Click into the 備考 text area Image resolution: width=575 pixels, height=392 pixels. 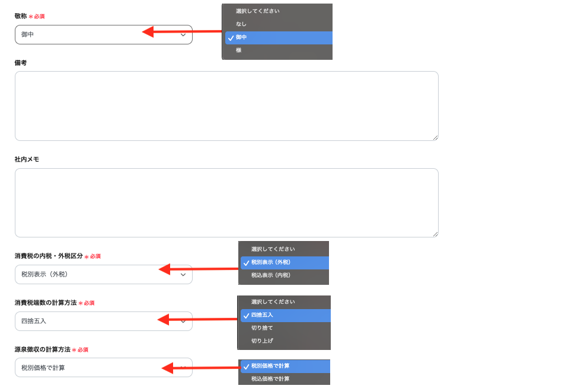226,106
